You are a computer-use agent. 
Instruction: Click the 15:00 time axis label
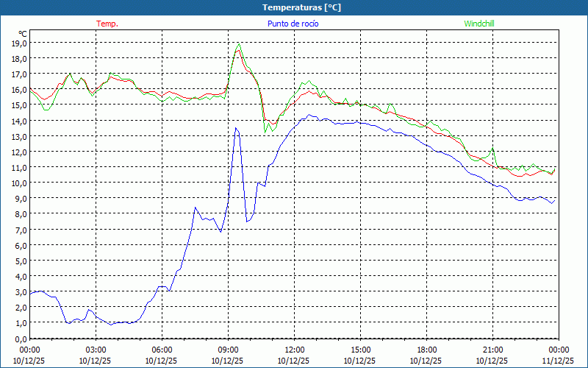(x=360, y=350)
